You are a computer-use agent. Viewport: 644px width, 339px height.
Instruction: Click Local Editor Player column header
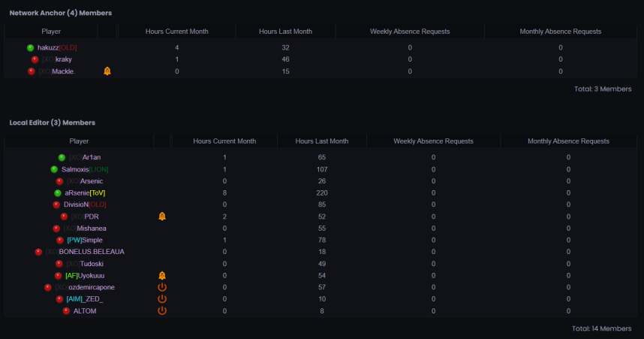(x=79, y=141)
